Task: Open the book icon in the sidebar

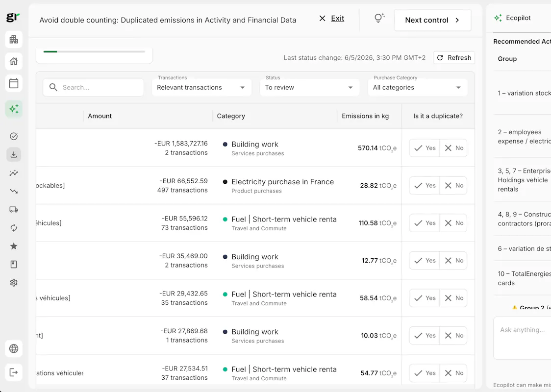Action: pyautogui.click(x=14, y=264)
